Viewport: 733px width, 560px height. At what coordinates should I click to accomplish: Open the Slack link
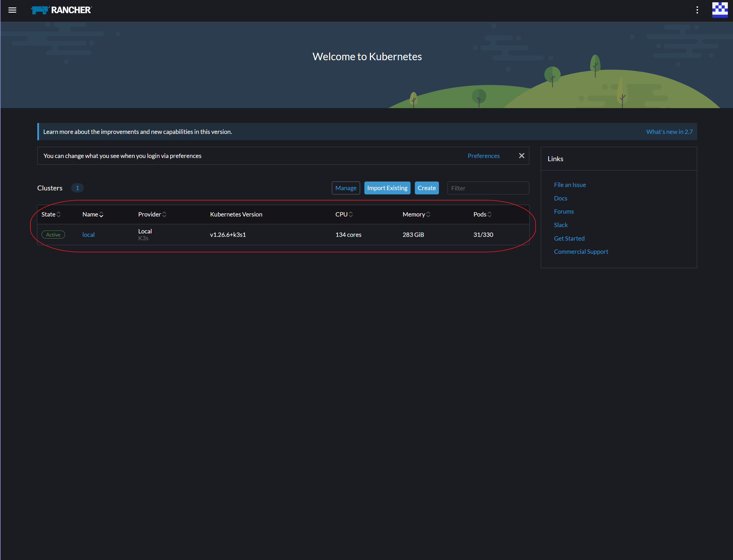pyautogui.click(x=561, y=225)
